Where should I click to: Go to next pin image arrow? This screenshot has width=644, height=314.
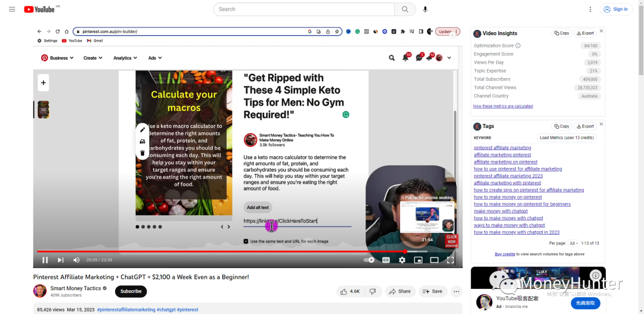tap(229, 226)
